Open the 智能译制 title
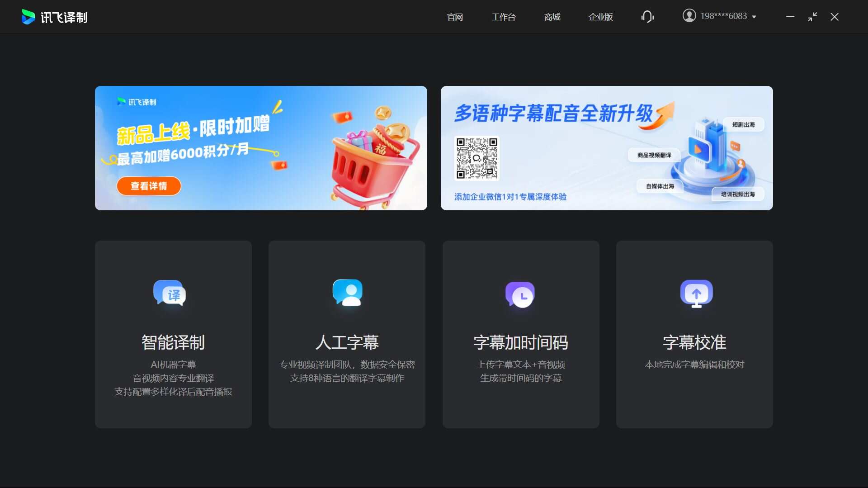The width and height of the screenshot is (868, 488). click(173, 342)
